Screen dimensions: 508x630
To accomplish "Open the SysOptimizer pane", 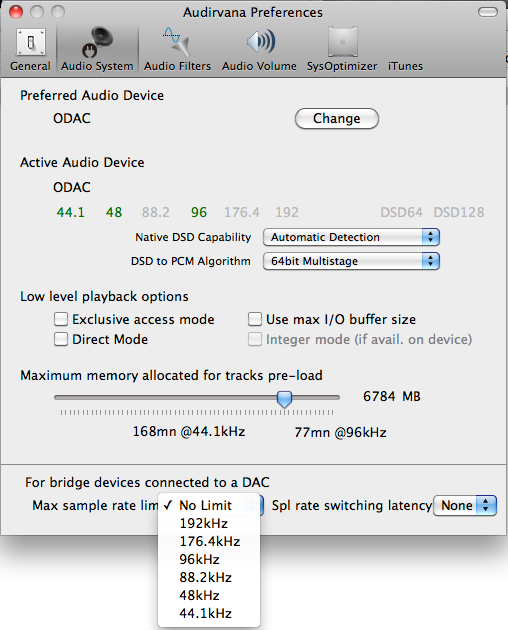I will pos(342,49).
